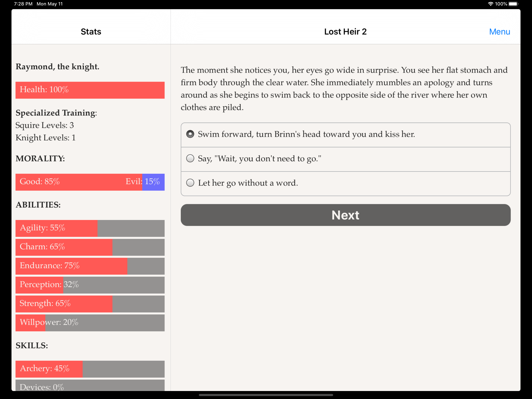Tap the 7:28 PM clock

click(x=23, y=4)
